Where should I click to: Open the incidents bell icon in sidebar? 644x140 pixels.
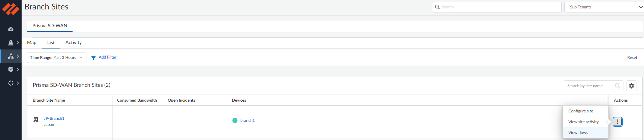click(x=11, y=43)
